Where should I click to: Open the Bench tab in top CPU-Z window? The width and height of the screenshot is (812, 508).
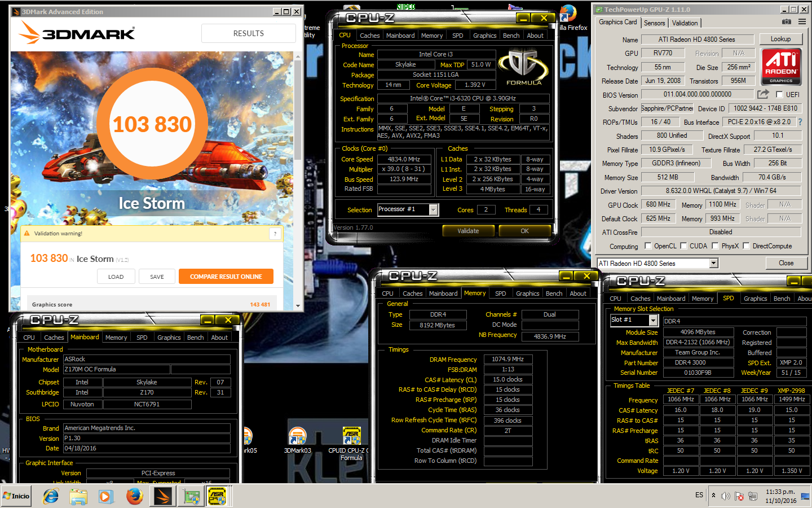pos(511,36)
